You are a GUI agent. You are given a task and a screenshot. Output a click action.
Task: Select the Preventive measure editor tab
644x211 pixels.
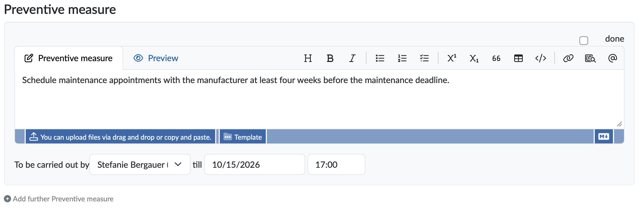69,58
